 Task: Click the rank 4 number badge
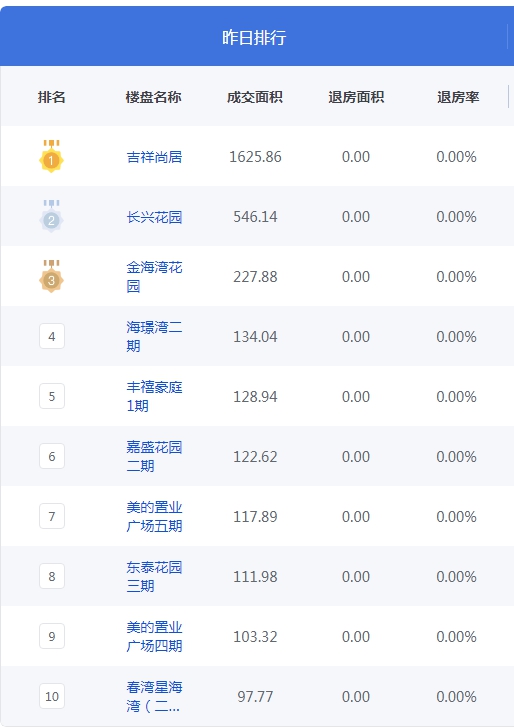(x=52, y=336)
